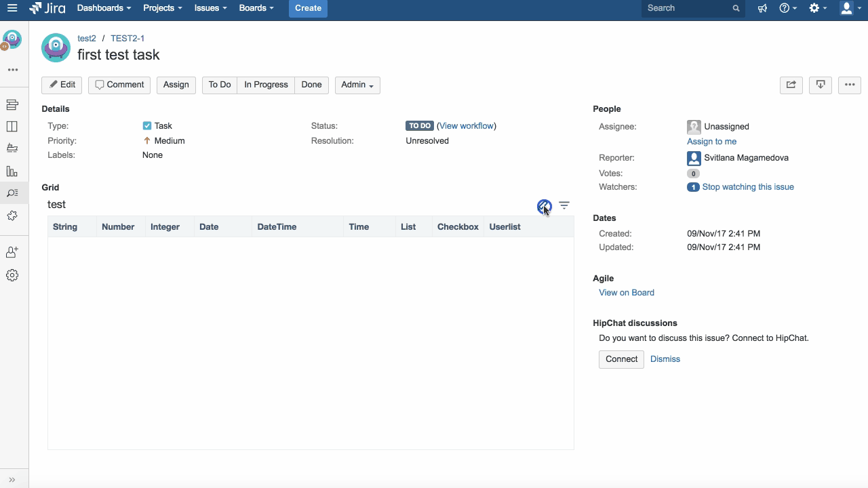Open the Issues menu
Screen dimensions: 868x488
(210, 8)
